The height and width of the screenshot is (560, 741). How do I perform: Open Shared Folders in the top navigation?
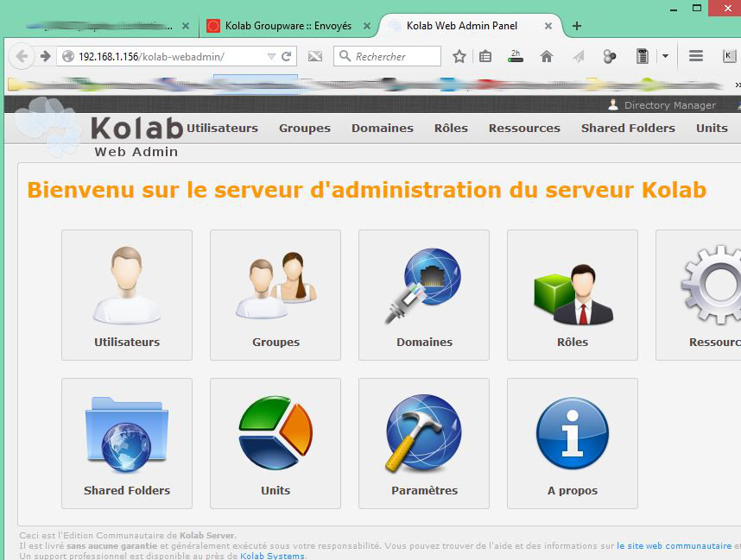pyautogui.click(x=628, y=128)
